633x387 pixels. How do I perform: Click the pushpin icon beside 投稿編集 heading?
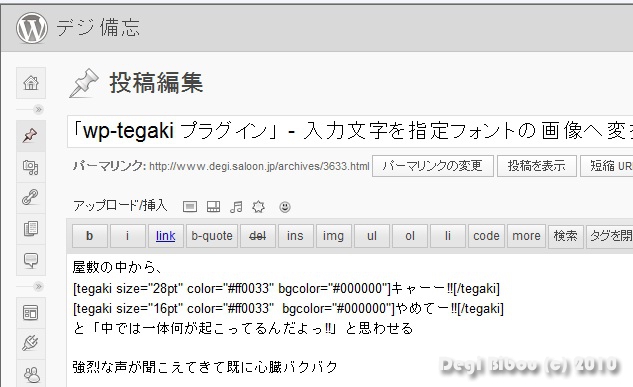[84, 83]
